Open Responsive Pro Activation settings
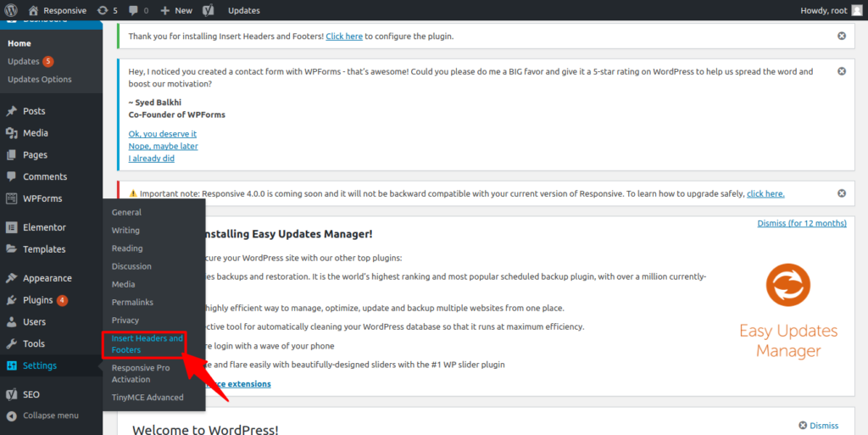Screen dimensions: 868x435 (141, 374)
